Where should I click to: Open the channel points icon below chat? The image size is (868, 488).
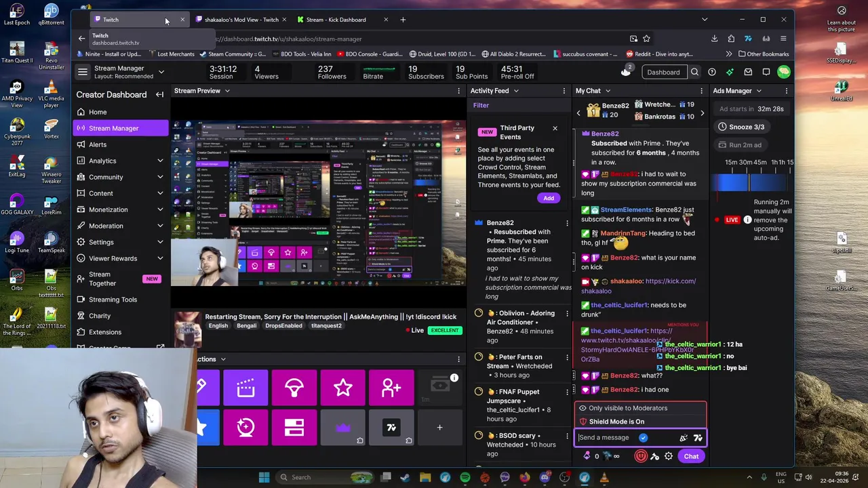[x=587, y=456]
